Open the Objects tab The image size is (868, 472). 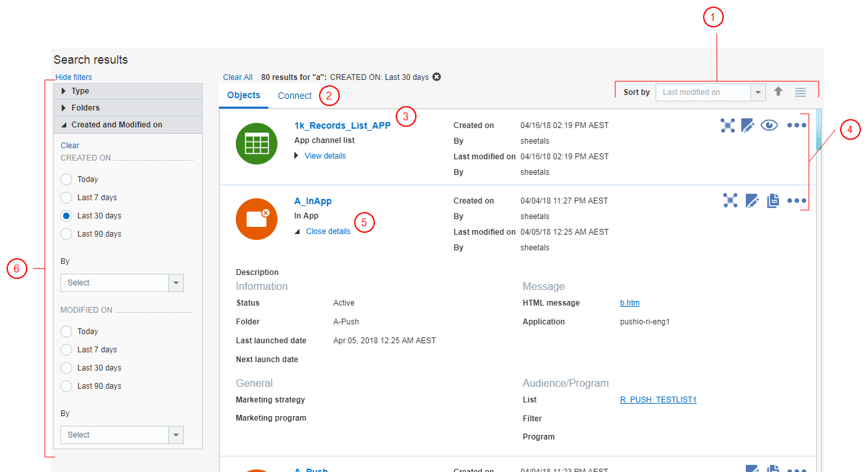243,95
